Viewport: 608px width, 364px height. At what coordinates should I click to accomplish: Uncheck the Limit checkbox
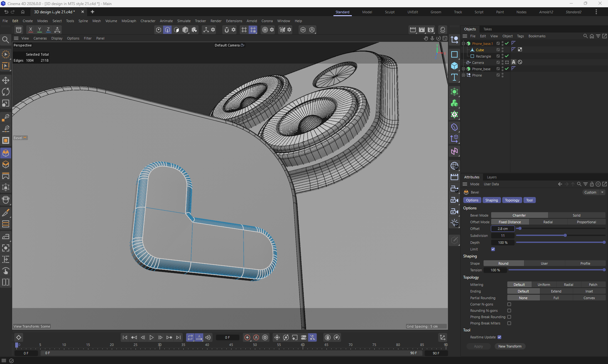[493, 249]
